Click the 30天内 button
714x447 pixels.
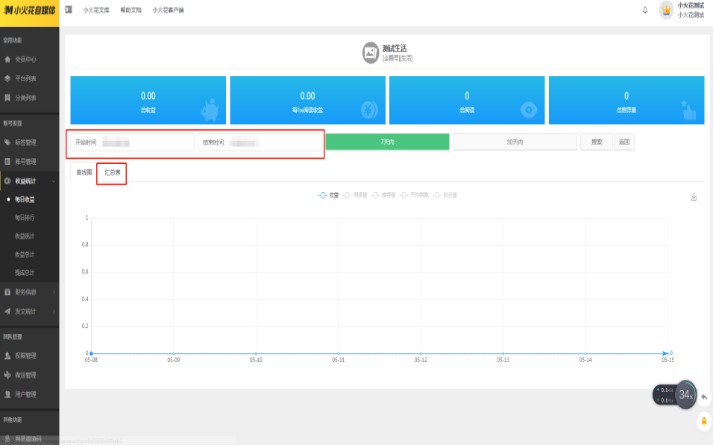click(x=515, y=142)
